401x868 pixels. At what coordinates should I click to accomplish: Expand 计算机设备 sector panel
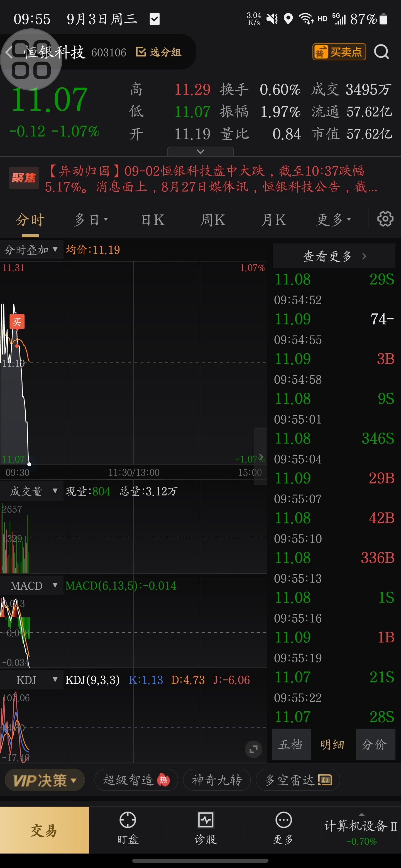[361, 830]
